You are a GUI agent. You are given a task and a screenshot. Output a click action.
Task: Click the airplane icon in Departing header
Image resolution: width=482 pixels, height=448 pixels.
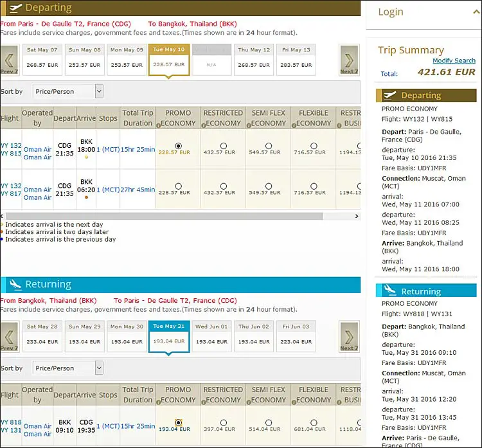tap(13, 8)
